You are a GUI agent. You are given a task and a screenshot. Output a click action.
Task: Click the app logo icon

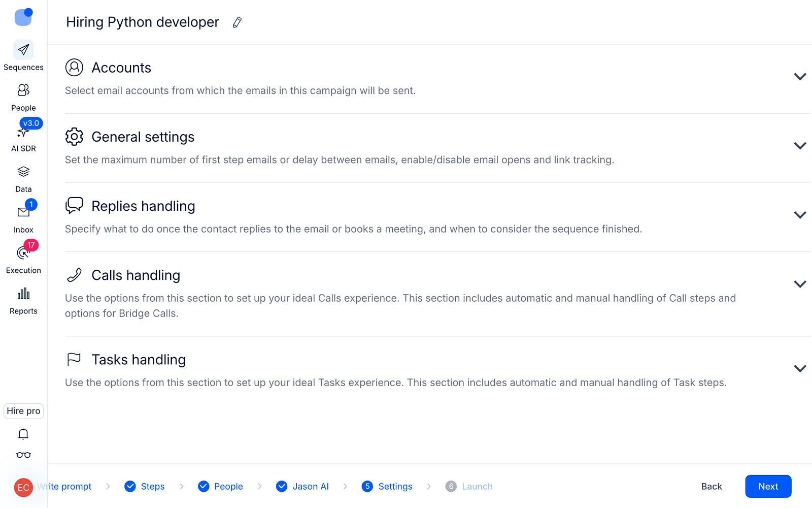click(x=23, y=17)
